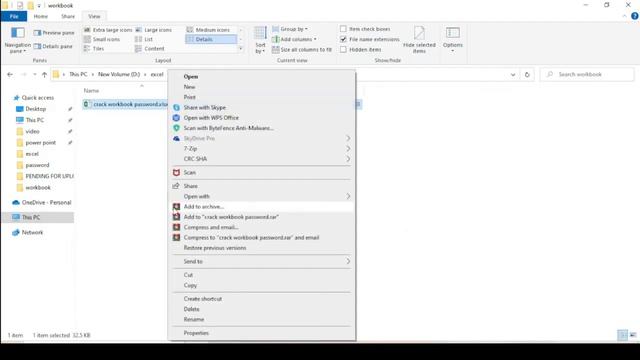Choose Add to archive...
This screenshot has width=640, height=360.
261,207
